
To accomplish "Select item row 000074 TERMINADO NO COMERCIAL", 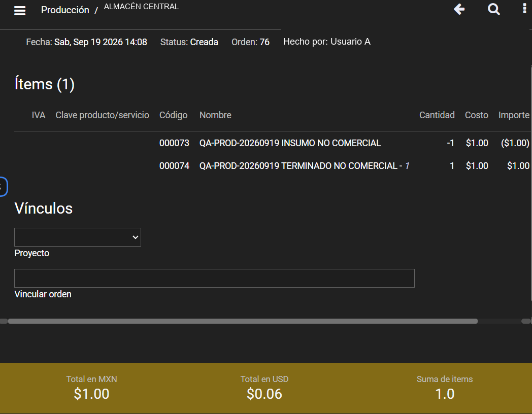I will [272, 166].
